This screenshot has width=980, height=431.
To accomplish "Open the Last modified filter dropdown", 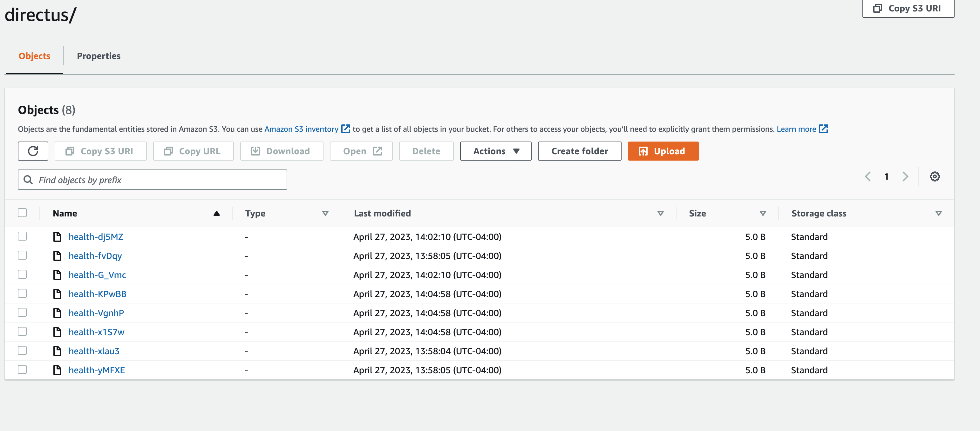I will pos(661,213).
